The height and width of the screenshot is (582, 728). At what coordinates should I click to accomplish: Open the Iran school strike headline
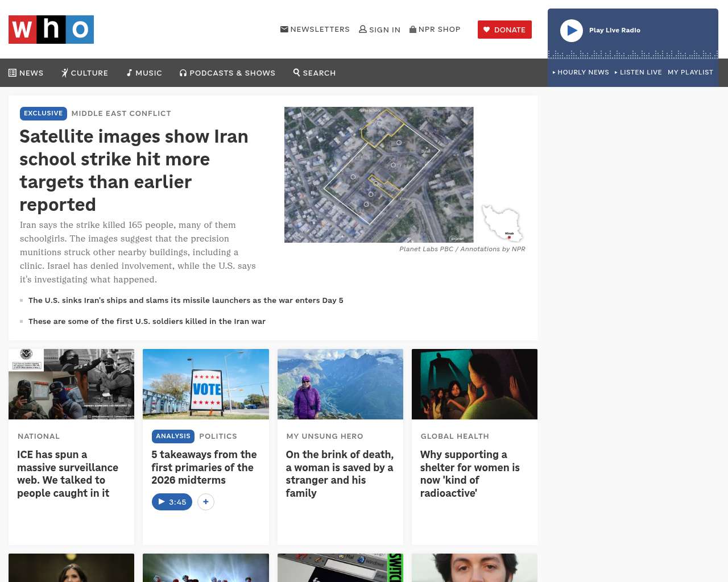pyautogui.click(x=134, y=170)
